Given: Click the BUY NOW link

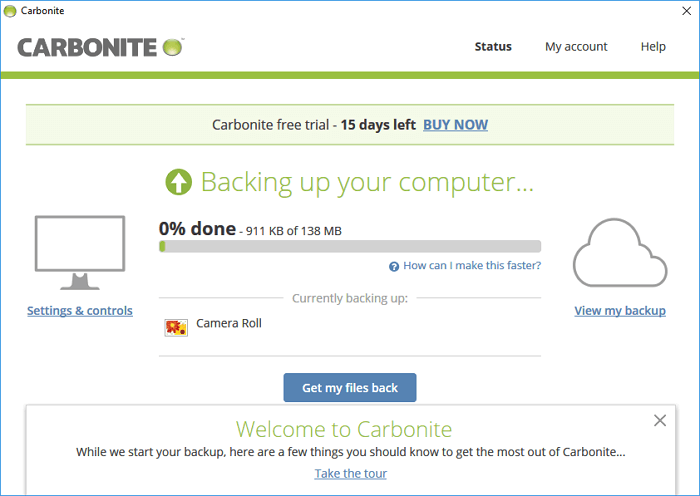Looking at the screenshot, I should [x=455, y=125].
